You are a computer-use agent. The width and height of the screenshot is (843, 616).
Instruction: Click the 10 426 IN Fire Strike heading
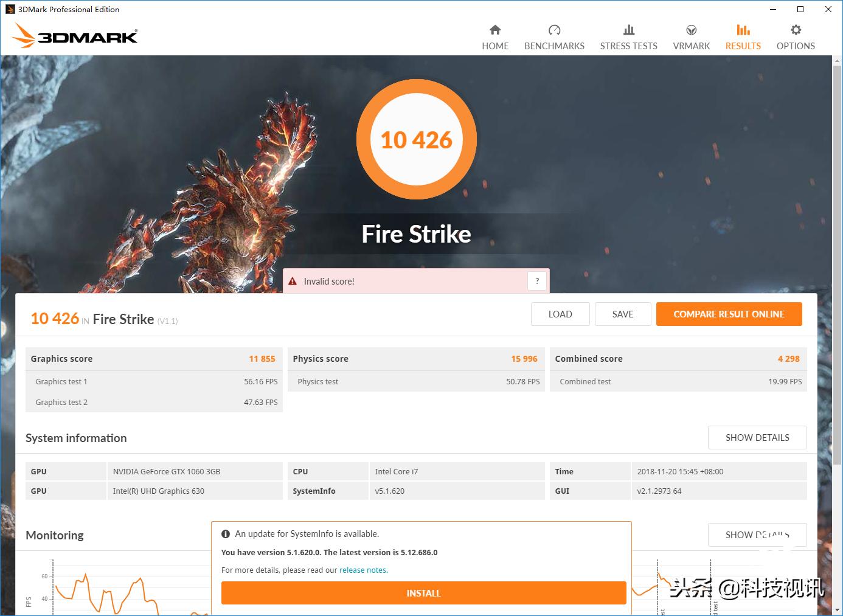click(x=104, y=319)
